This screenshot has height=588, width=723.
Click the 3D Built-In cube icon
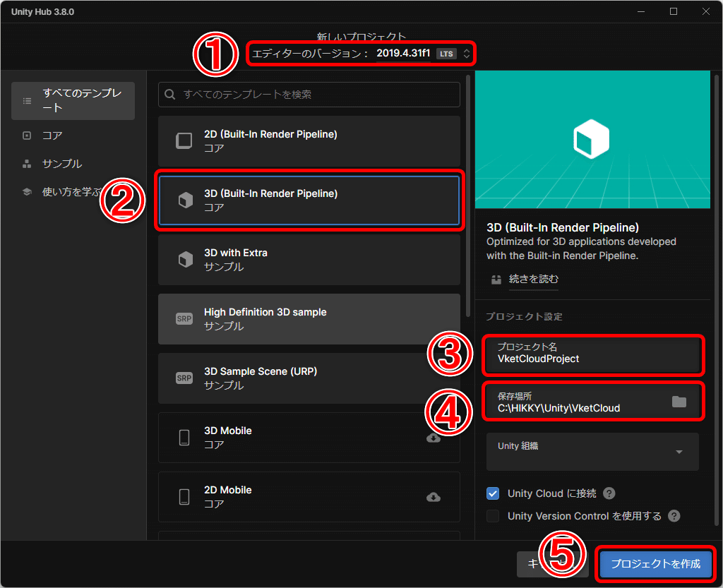coord(186,200)
